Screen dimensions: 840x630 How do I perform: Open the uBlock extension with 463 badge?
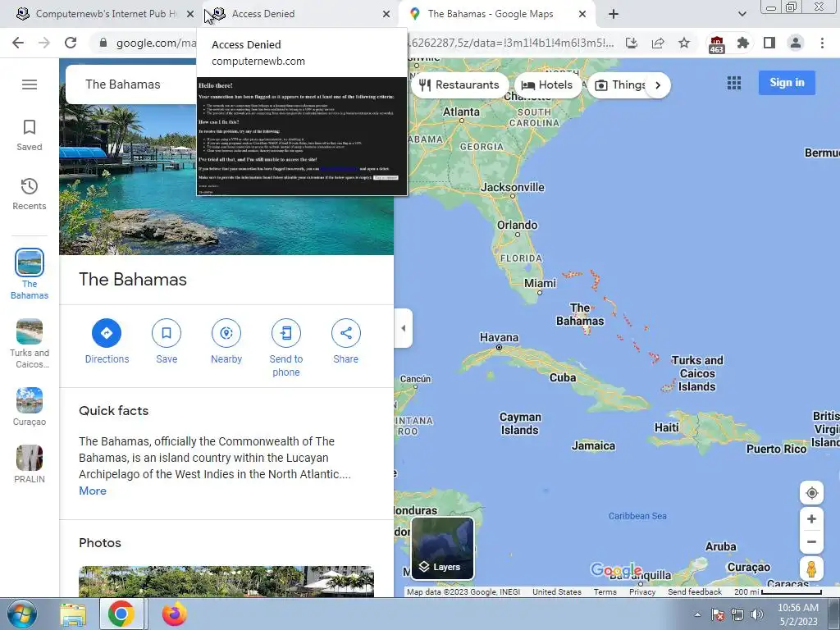(x=717, y=44)
